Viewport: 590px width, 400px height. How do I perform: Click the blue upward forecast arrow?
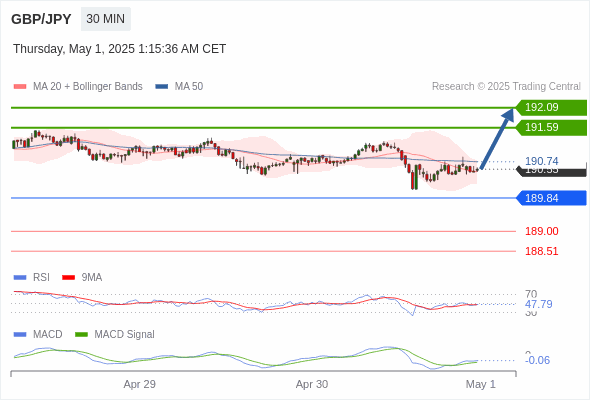(497, 138)
